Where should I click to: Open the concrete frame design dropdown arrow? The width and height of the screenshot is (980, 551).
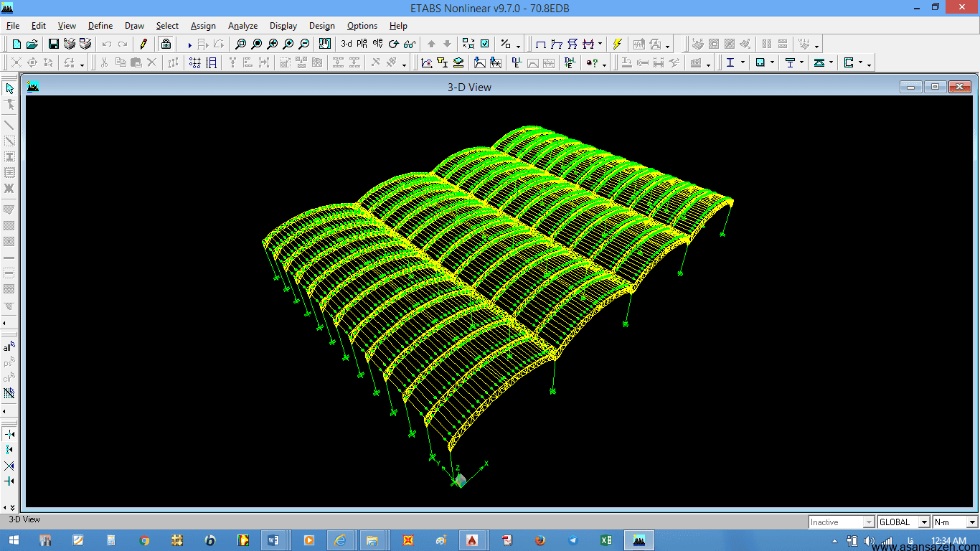pos(773,63)
